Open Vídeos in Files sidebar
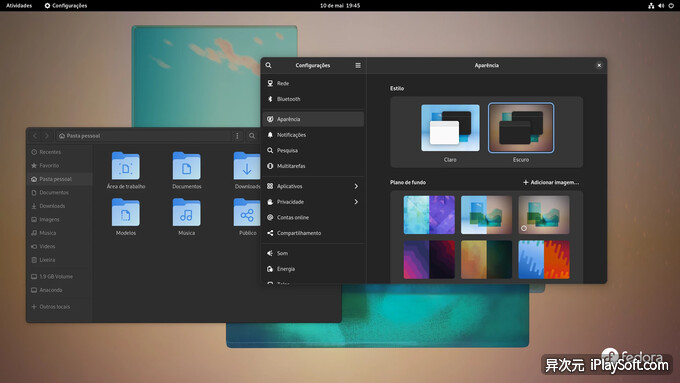Screen dimensions: 680x383 (59, 246)
